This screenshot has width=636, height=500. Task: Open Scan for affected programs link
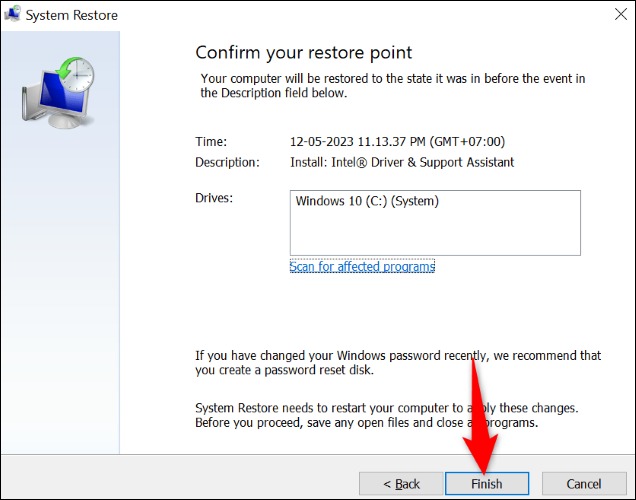(362, 266)
